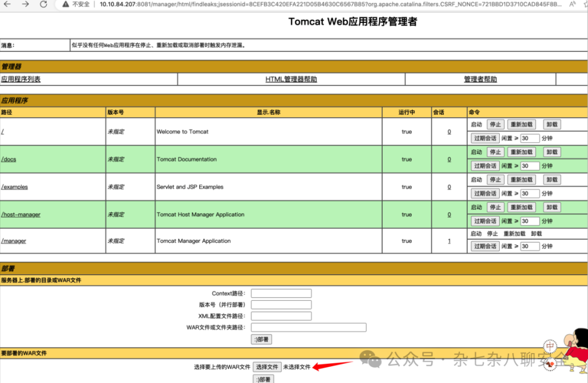
Task: Click 部署 button under WAR path field
Action: (x=261, y=339)
